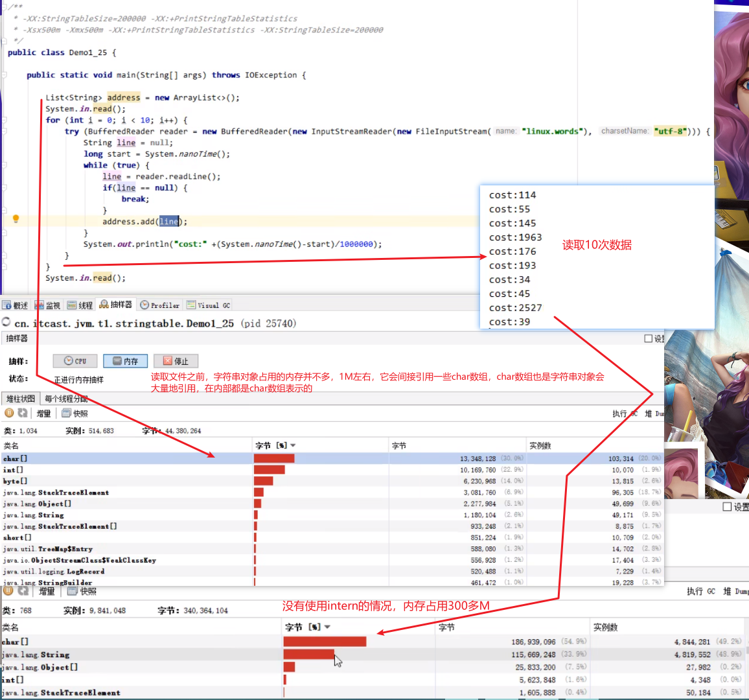Click the highlighted line argument in address.add
The image size is (749, 700).
point(168,221)
